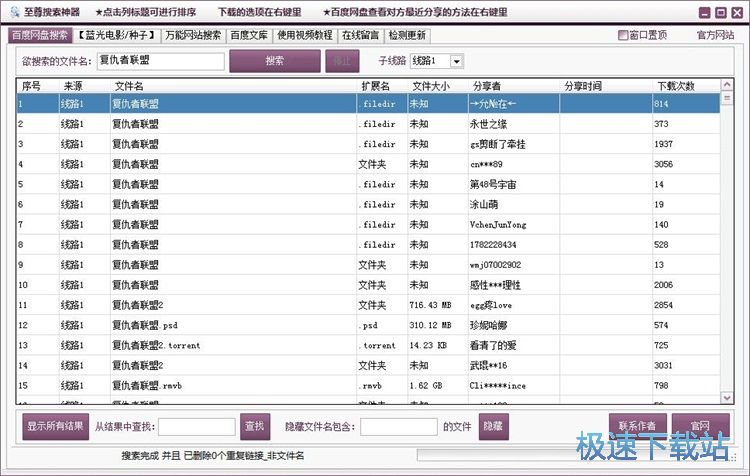Open the 【蓝光电影/种子】 tab
Screen dimensions: 750x476
click(x=117, y=35)
